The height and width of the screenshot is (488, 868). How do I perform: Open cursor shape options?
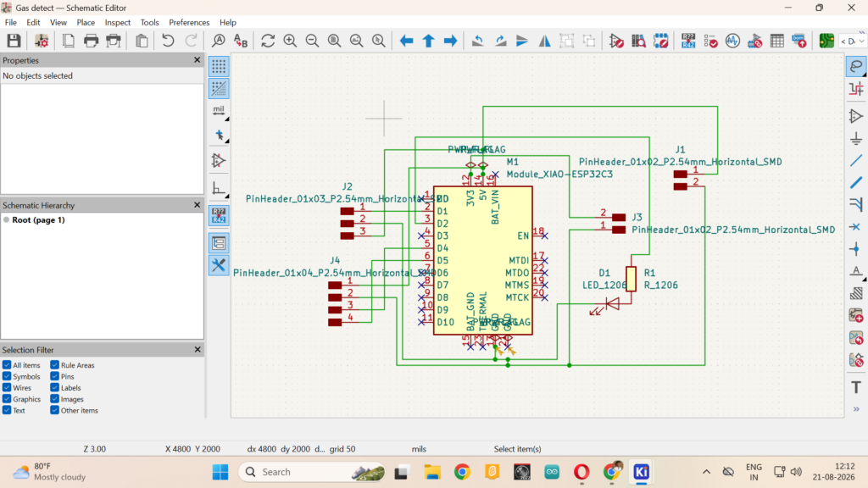coord(219,135)
